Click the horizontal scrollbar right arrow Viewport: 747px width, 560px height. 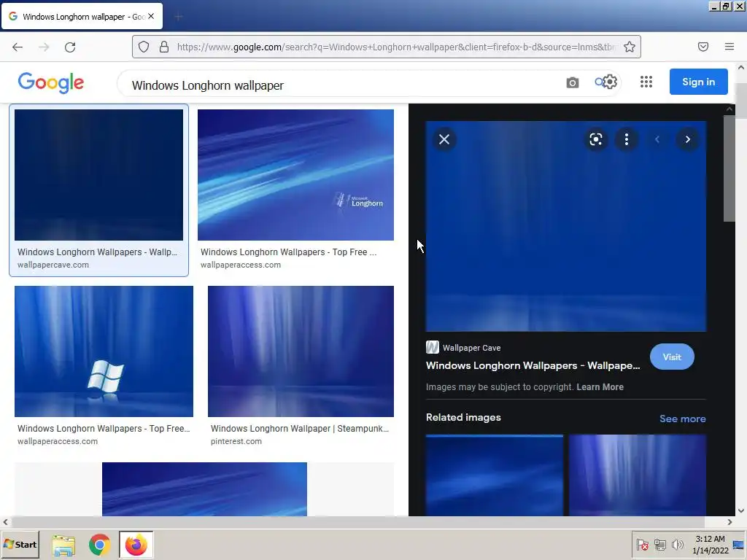tap(729, 522)
